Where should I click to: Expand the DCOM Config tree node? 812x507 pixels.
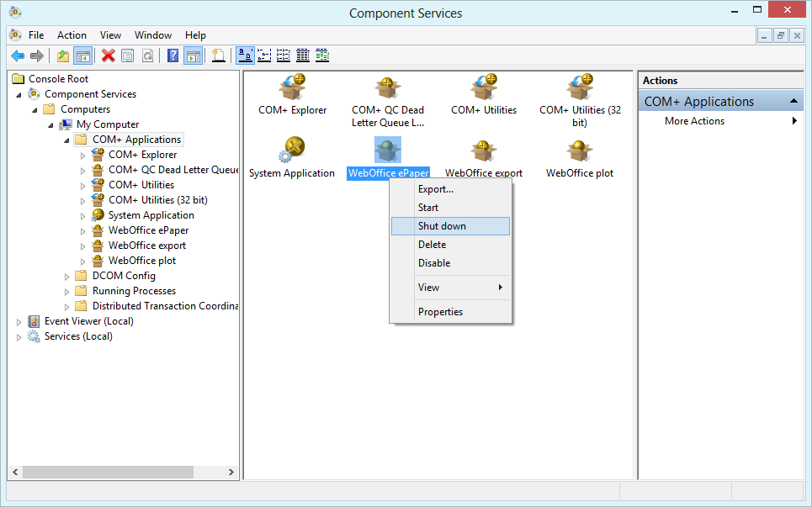click(x=66, y=276)
